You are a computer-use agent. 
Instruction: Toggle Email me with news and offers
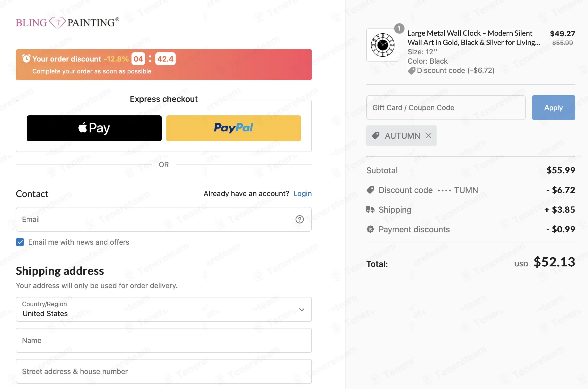tap(20, 242)
